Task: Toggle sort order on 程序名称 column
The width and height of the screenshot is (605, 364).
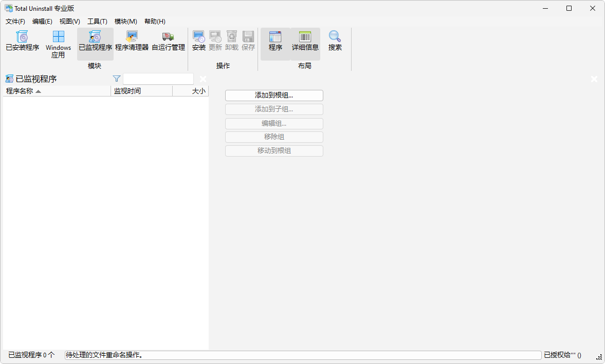Action: 21,90
